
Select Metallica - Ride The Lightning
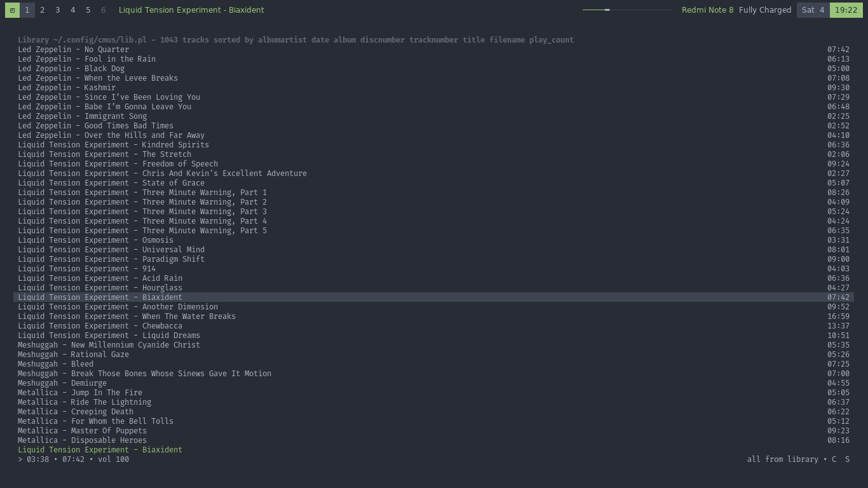tap(433, 402)
